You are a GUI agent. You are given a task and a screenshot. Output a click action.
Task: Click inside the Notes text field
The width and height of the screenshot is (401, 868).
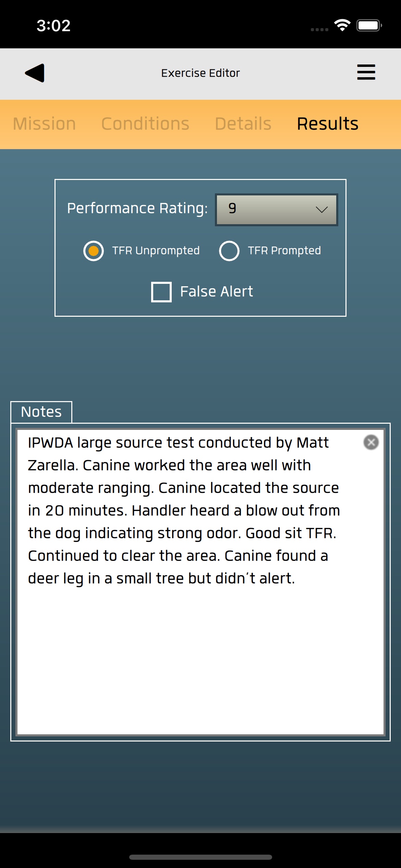click(200, 651)
